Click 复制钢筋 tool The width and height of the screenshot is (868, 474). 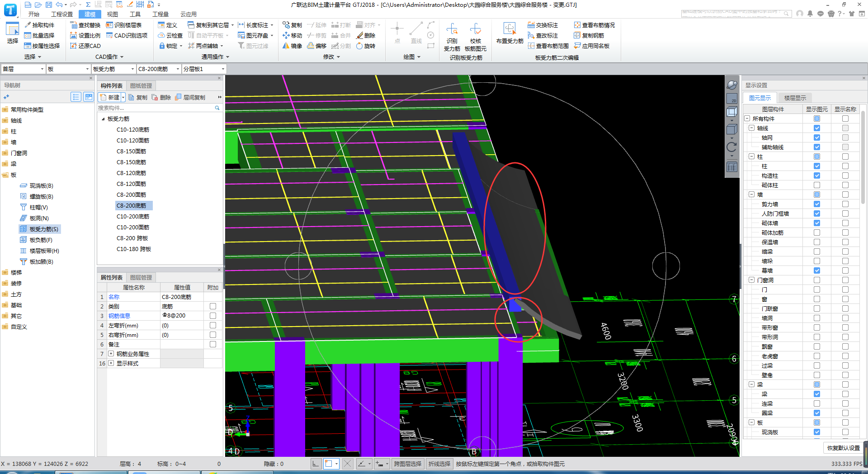589,35
